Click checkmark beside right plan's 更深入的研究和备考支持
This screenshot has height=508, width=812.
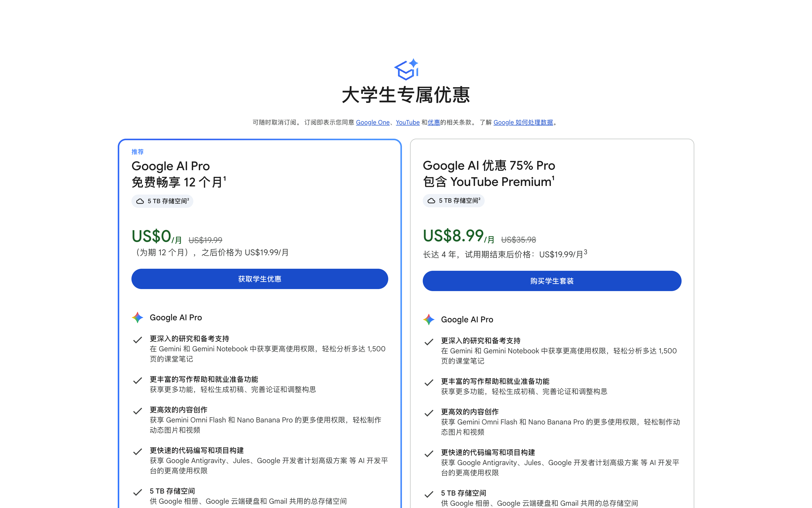(429, 342)
